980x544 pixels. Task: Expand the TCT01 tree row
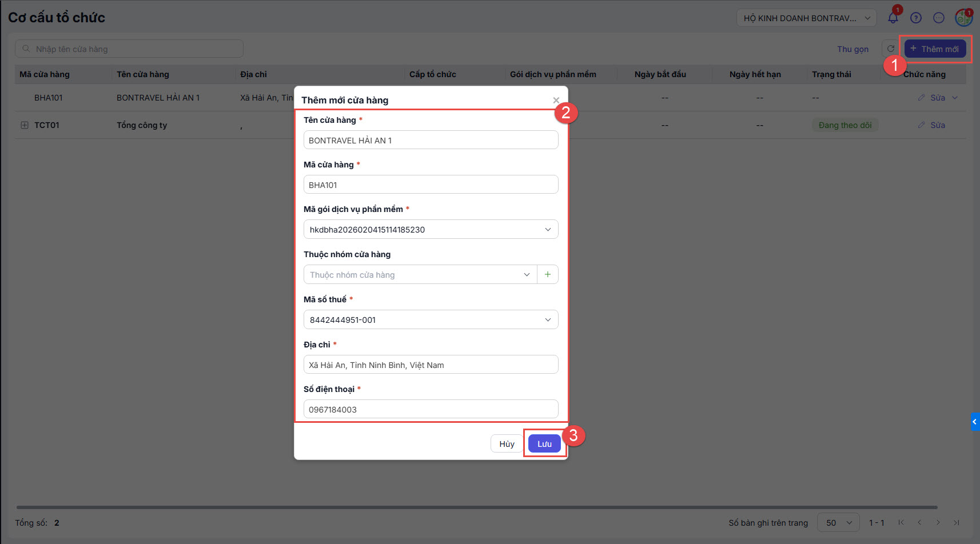[x=25, y=125]
